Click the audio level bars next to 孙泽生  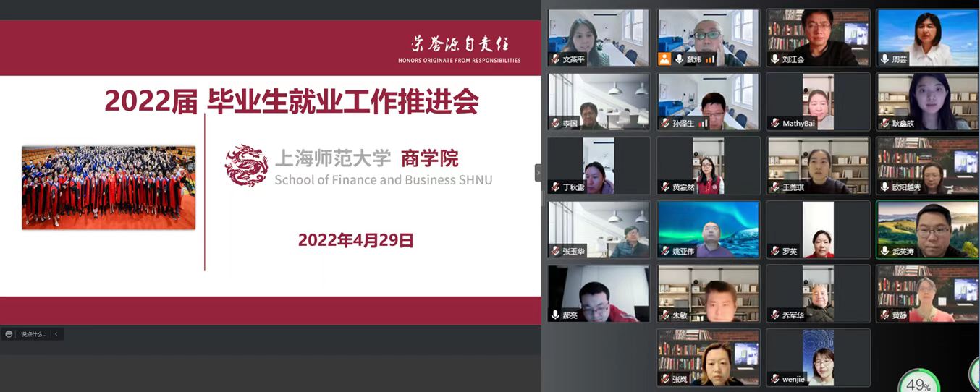click(704, 123)
